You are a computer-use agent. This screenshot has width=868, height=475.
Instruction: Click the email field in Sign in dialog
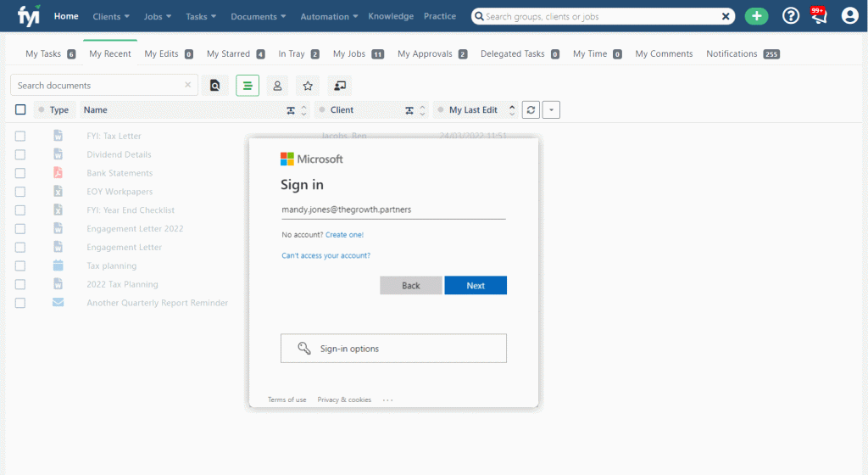click(393, 210)
